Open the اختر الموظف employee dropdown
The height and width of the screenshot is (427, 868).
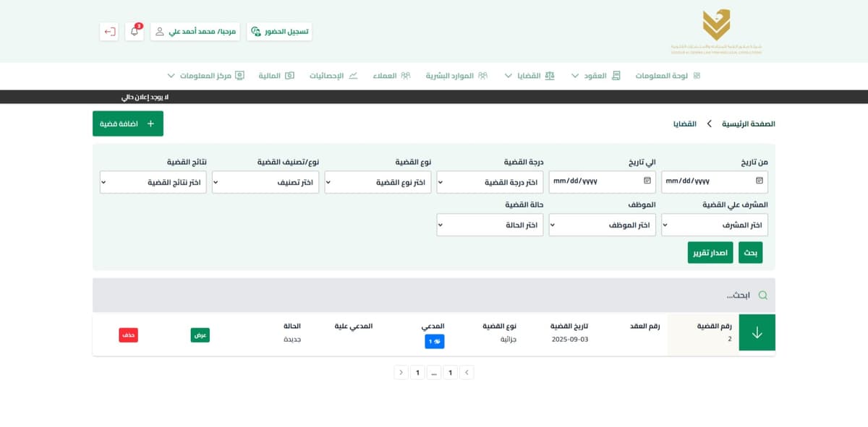click(x=603, y=225)
